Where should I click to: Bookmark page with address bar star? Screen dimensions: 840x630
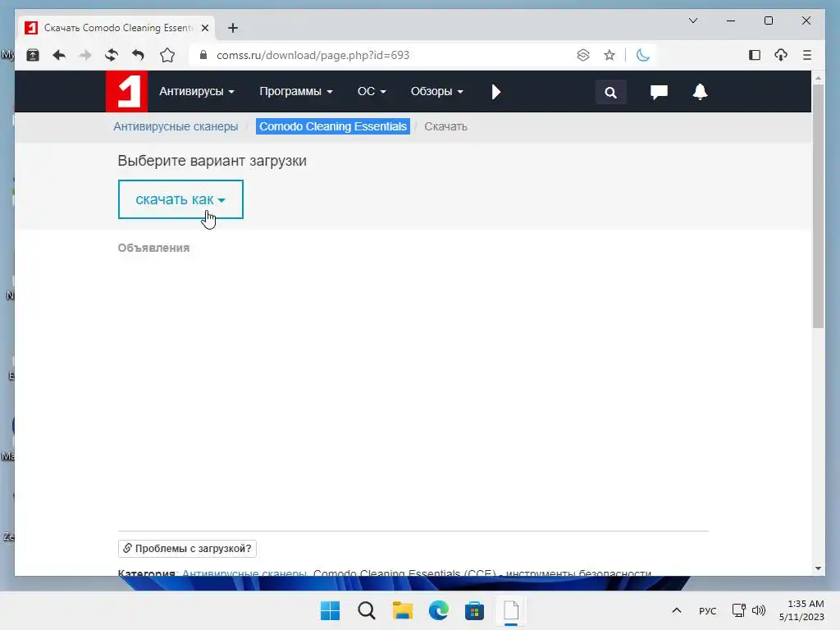tap(609, 55)
